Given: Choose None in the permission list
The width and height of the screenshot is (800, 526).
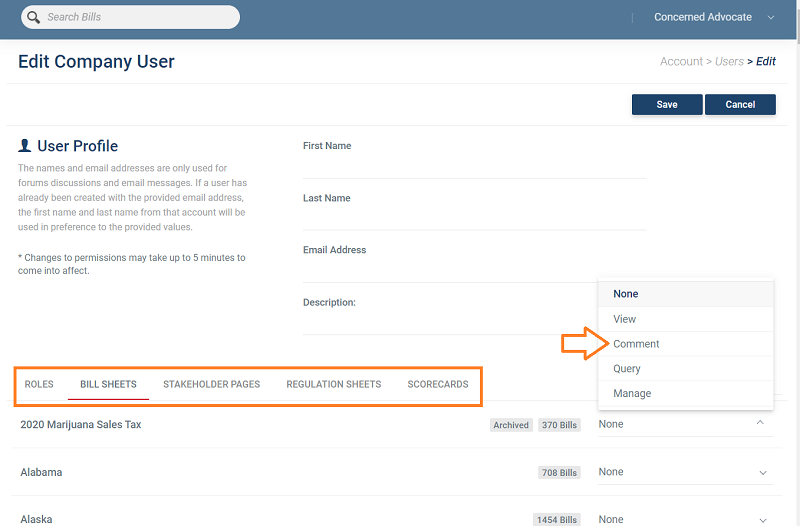Looking at the screenshot, I should tap(626, 294).
